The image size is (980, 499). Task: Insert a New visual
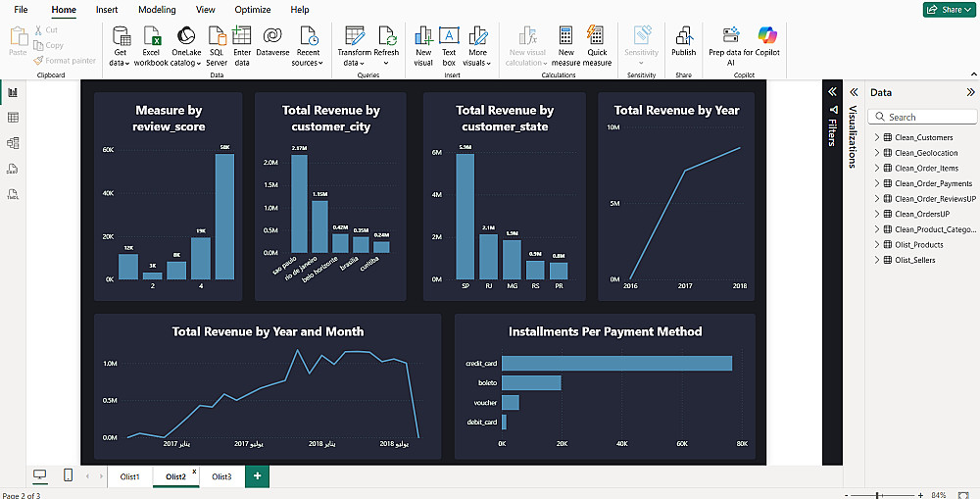point(423,47)
